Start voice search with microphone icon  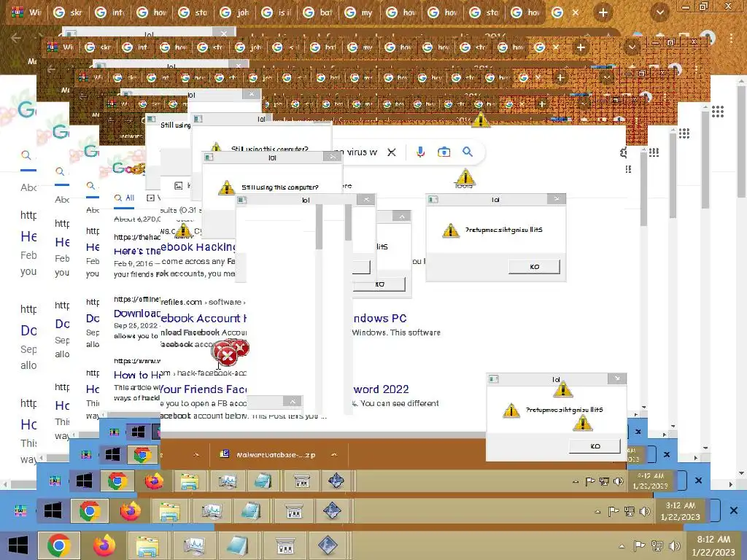420,152
